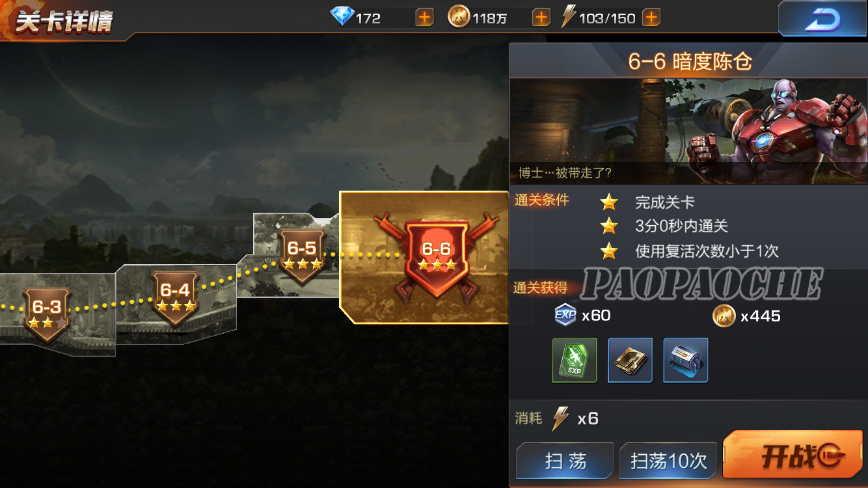868x488 pixels.
Task: Open the boss banner image for 6-6
Action: coord(688,131)
